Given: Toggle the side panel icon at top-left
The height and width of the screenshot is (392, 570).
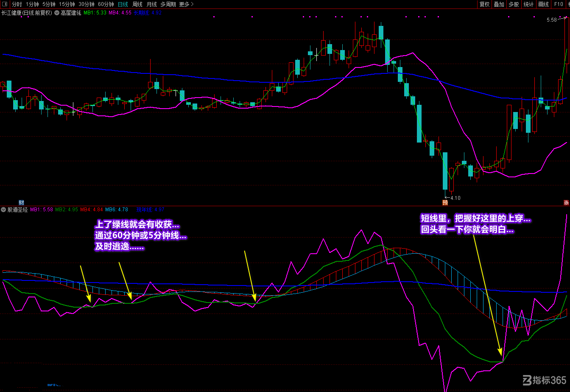Looking at the screenshot, I should pos(5,4).
